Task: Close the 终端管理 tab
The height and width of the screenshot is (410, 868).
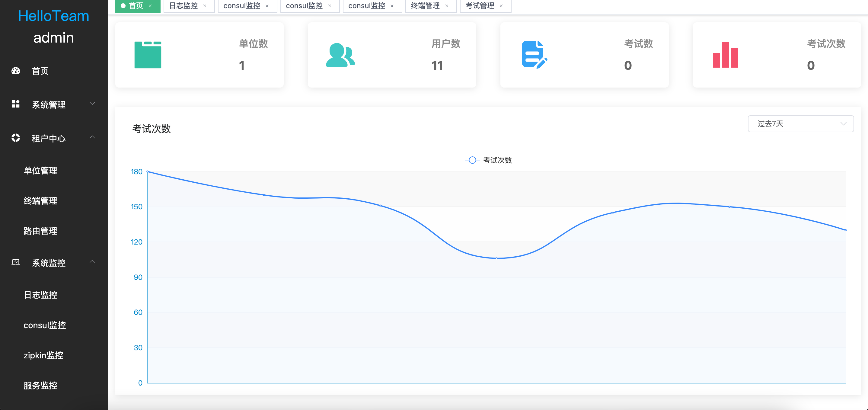Action: click(447, 6)
